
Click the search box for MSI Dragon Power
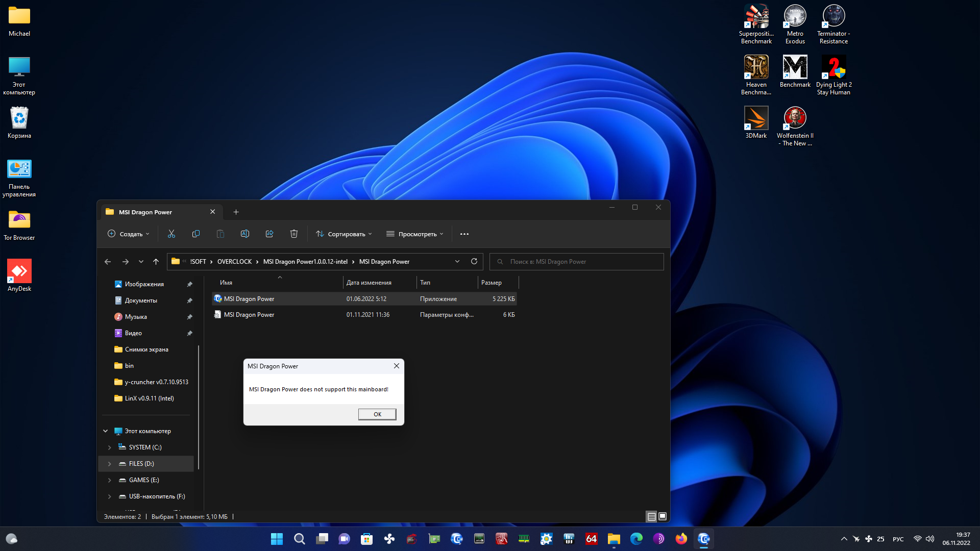[577, 261]
